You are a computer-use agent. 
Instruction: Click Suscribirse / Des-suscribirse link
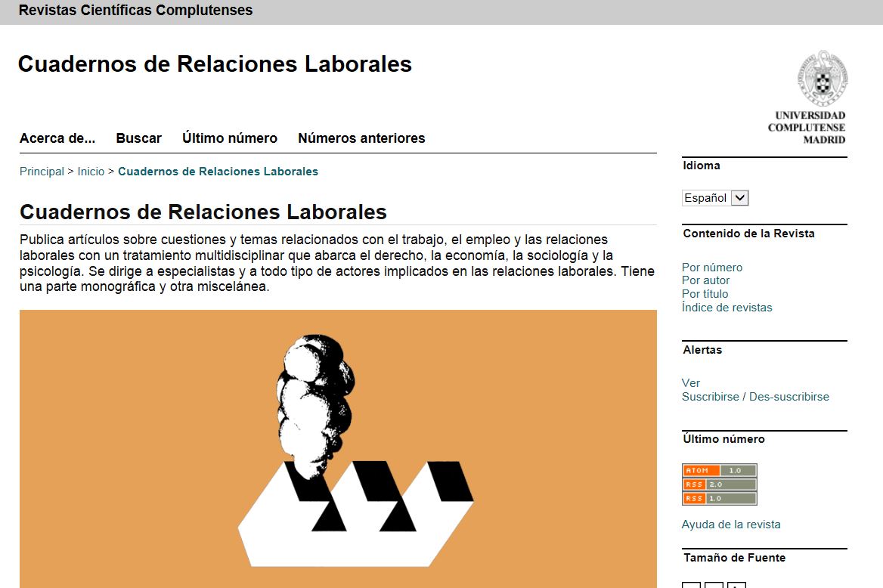(755, 397)
